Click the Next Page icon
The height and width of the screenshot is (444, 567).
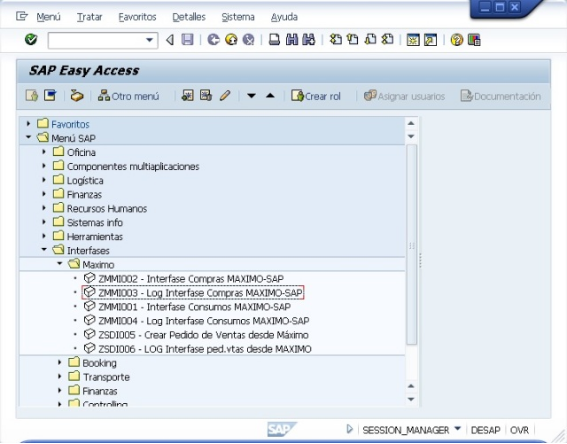coord(370,39)
